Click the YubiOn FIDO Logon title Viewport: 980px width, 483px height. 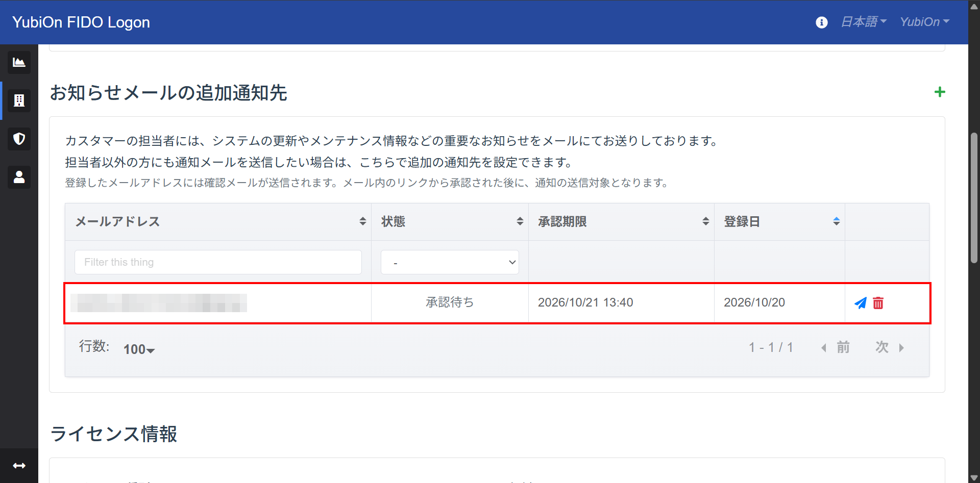pyautogui.click(x=81, y=22)
